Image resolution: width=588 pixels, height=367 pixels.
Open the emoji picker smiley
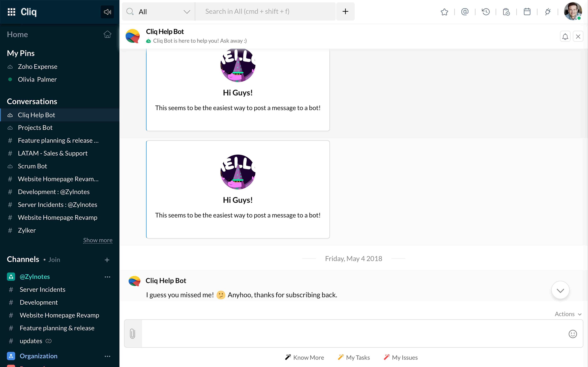tap(573, 334)
